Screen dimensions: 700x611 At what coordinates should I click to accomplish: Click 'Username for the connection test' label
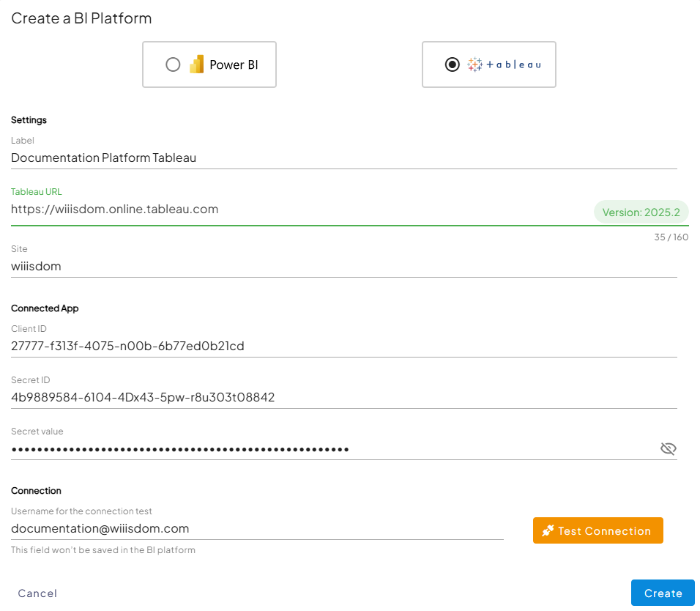[x=82, y=511]
